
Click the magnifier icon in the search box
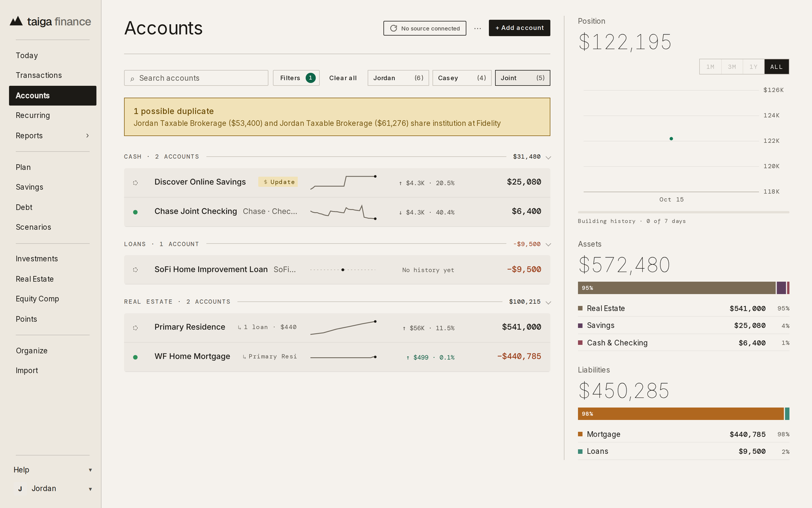pos(133,78)
